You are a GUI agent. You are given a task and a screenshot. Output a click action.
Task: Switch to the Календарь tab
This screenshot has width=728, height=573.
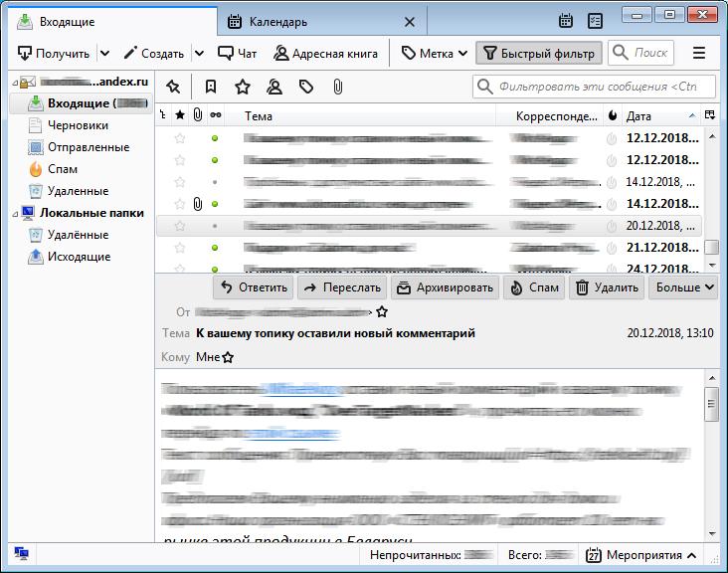(277, 21)
